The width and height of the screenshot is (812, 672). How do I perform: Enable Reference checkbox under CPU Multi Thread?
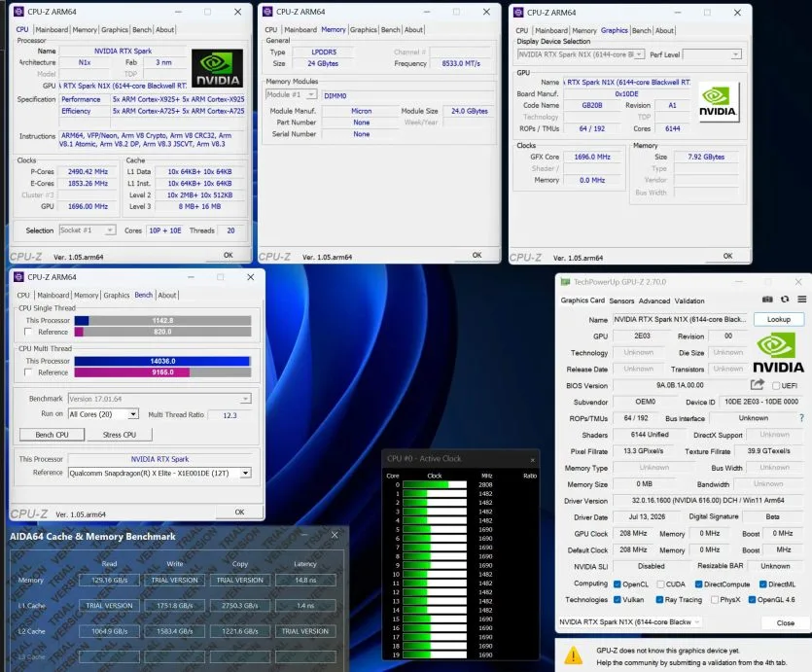coord(28,372)
